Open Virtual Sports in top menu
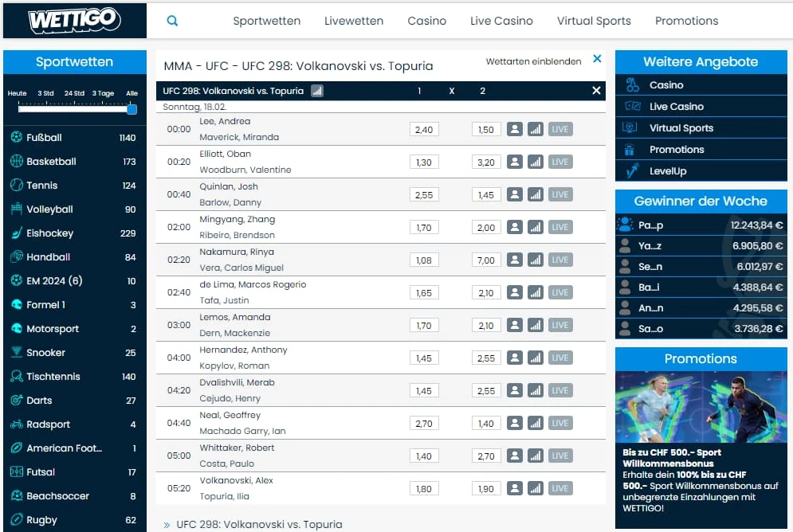The image size is (793, 532). point(594,21)
